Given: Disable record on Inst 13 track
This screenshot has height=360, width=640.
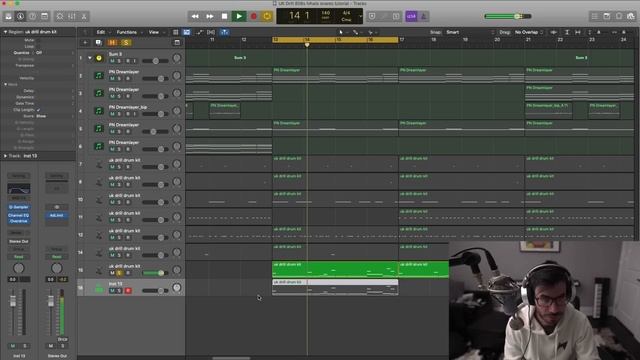Looking at the screenshot, I should pos(128,291).
